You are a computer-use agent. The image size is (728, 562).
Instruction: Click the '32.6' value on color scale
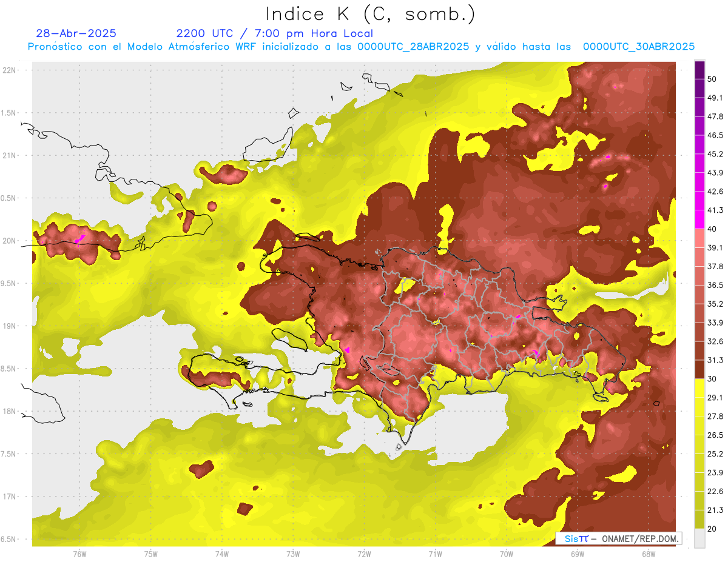tap(715, 341)
